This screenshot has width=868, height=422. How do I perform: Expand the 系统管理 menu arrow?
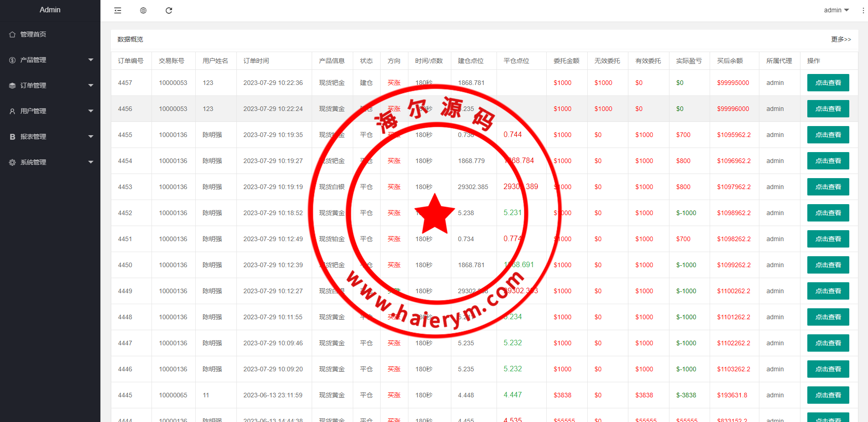point(90,162)
